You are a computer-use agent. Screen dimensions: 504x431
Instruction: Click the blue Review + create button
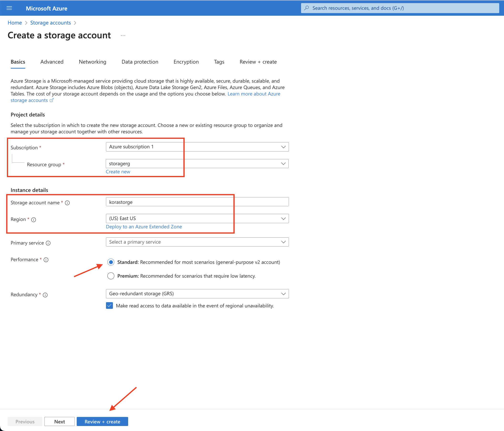pyautogui.click(x=102, y=422)
